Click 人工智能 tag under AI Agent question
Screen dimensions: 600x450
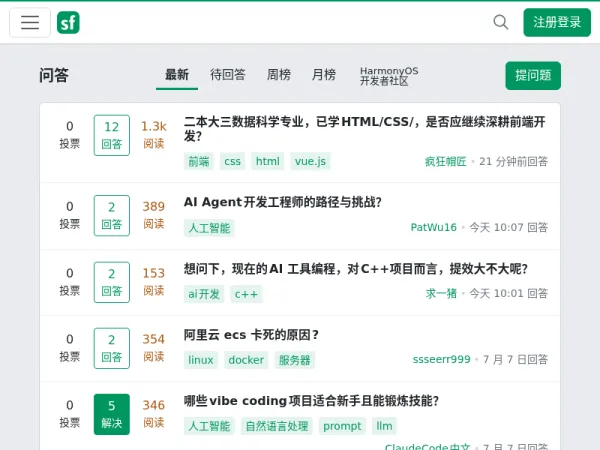(209, 228)
